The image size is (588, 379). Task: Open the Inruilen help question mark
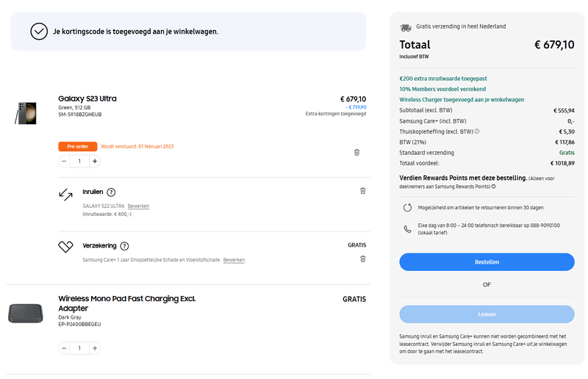[111, 192]
